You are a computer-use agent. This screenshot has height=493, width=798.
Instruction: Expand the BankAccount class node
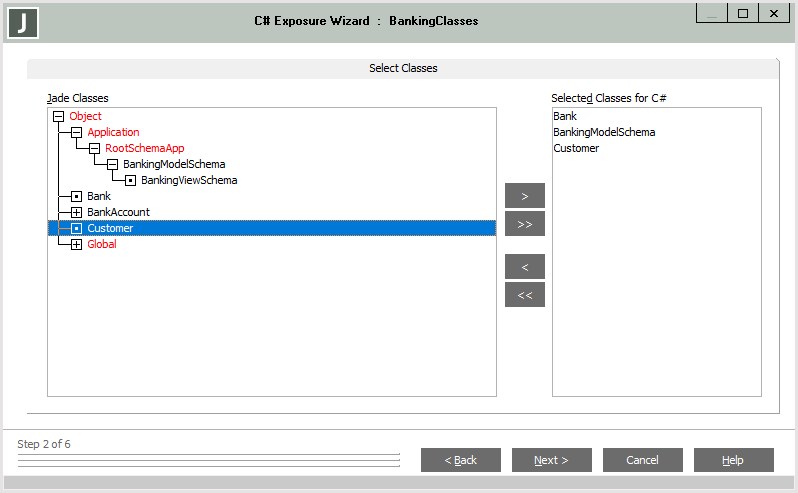(x=76, y=213)
